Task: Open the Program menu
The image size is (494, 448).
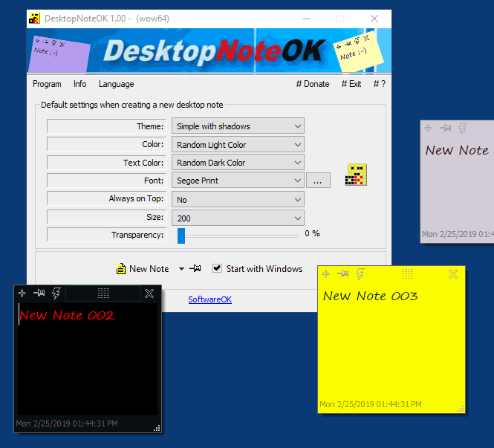Action: pyautogui.click(x=47, y=84)
